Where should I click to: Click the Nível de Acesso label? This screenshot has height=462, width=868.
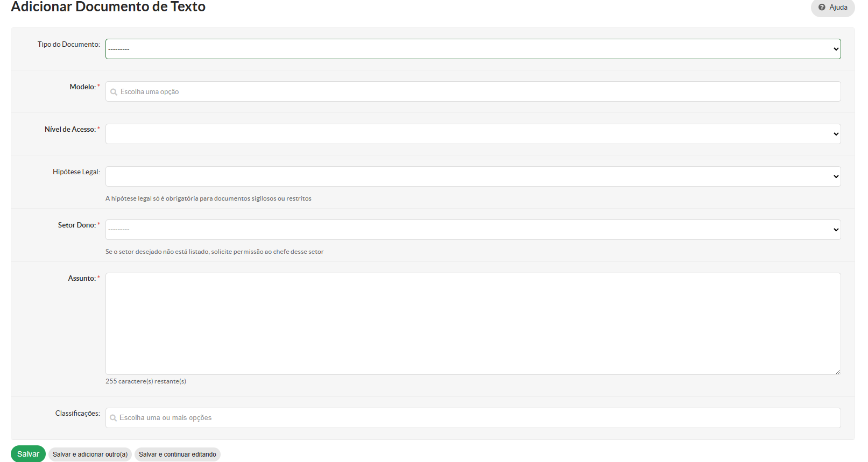[x=70, y=129]
